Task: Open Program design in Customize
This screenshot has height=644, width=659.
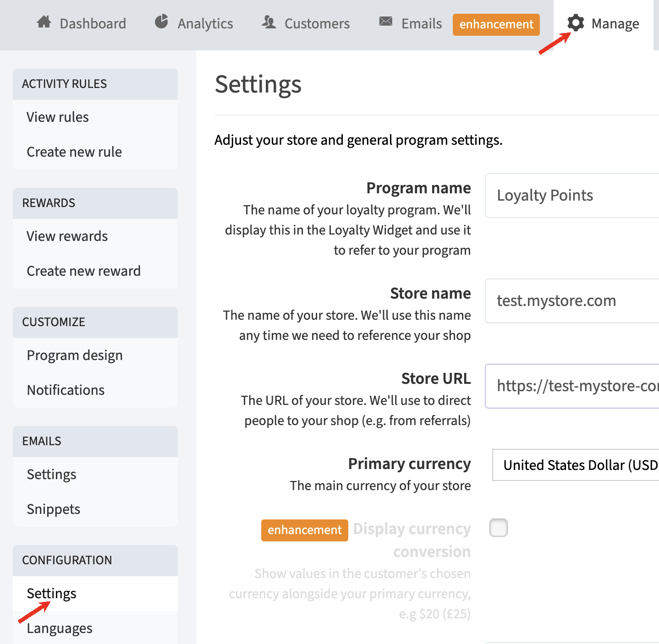Action: click(75, 355)
